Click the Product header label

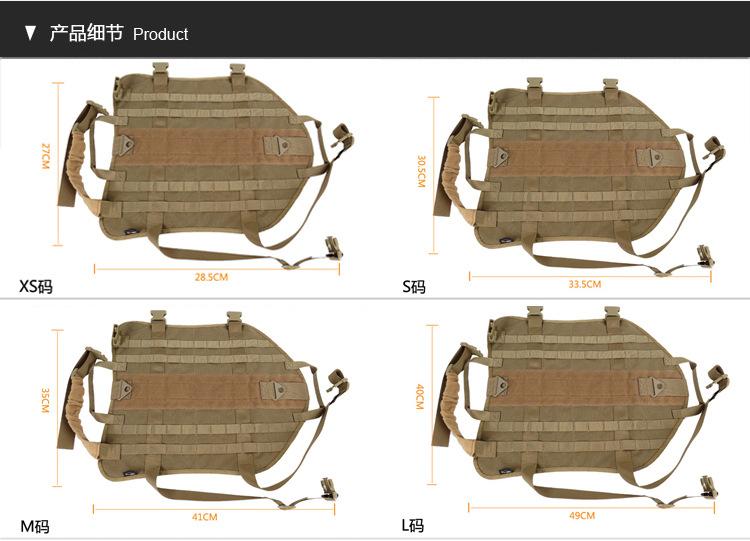click(160, 34)
